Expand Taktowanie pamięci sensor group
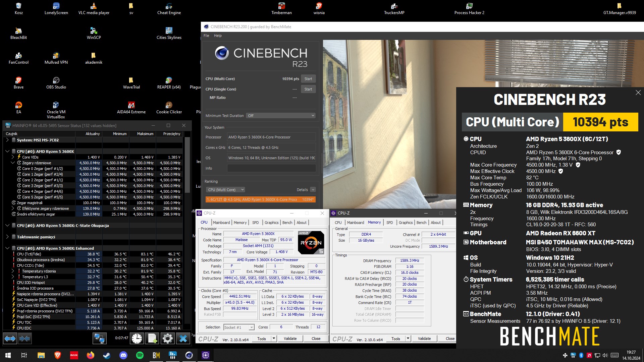The image size is (644, 362). [x=7, y=237]
